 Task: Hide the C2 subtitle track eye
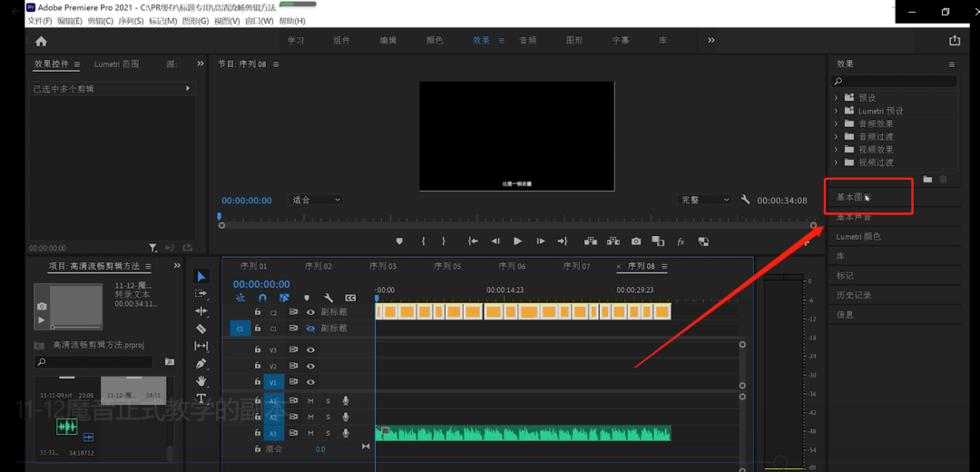tap(310, 312)
